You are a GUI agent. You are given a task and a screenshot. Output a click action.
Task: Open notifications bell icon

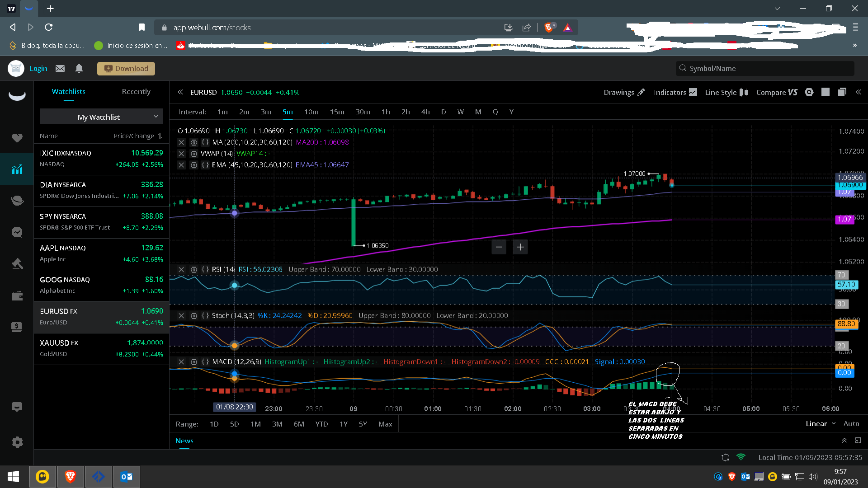[79, 69]
